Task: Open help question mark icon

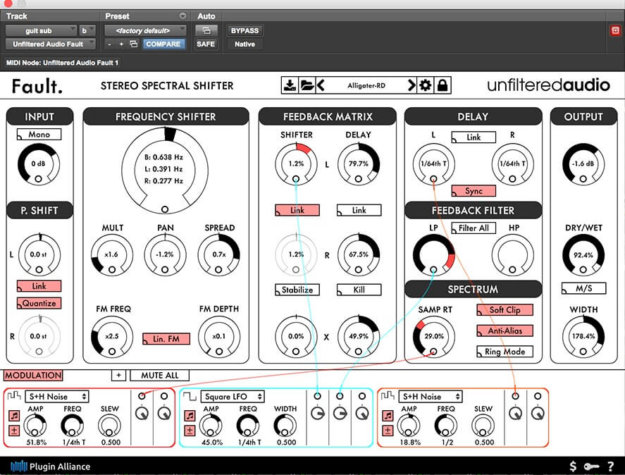Action: 611,466
